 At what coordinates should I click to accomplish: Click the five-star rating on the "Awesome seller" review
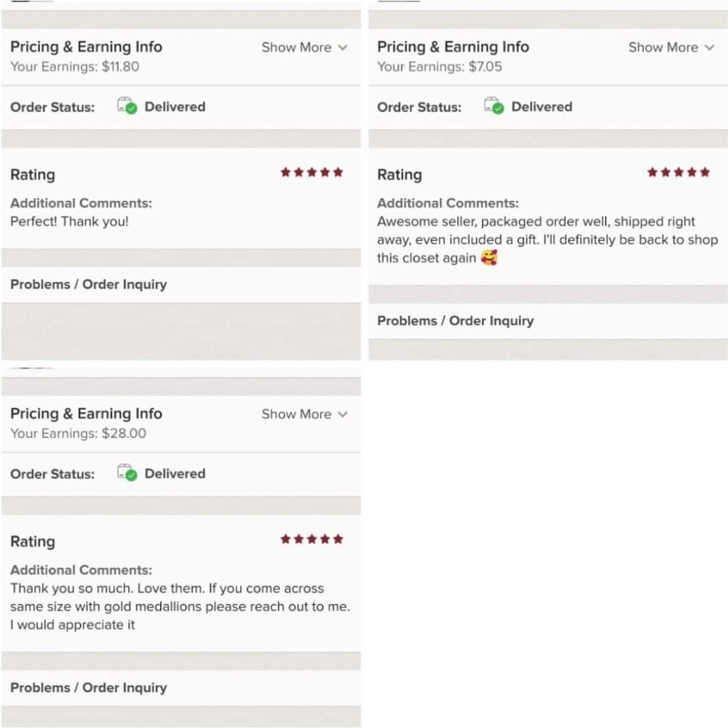click(678, 173)
